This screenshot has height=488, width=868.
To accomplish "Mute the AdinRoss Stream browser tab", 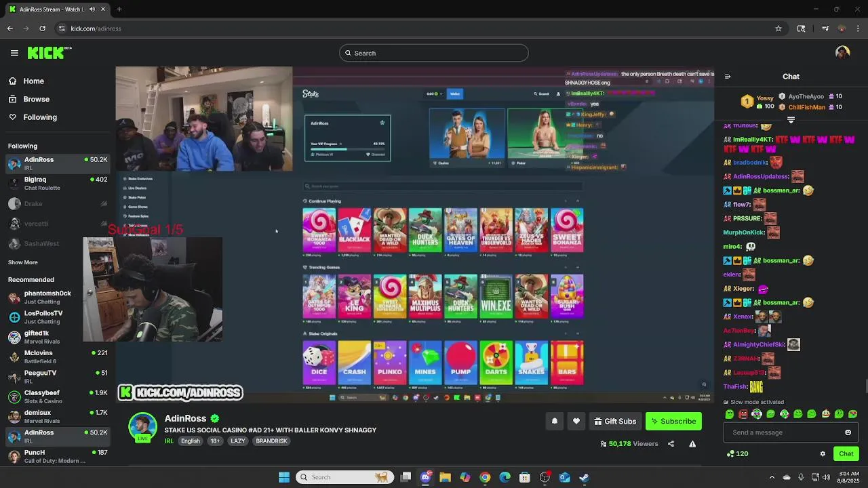I will click(92, 9).
